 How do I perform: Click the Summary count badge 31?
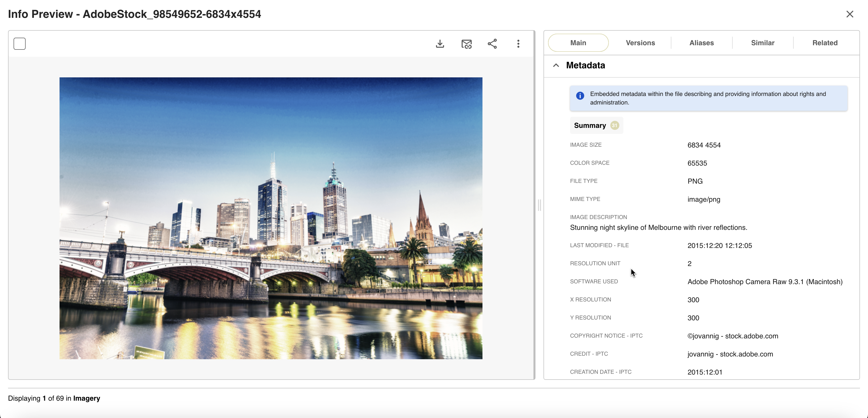click(x=615, y=125)
